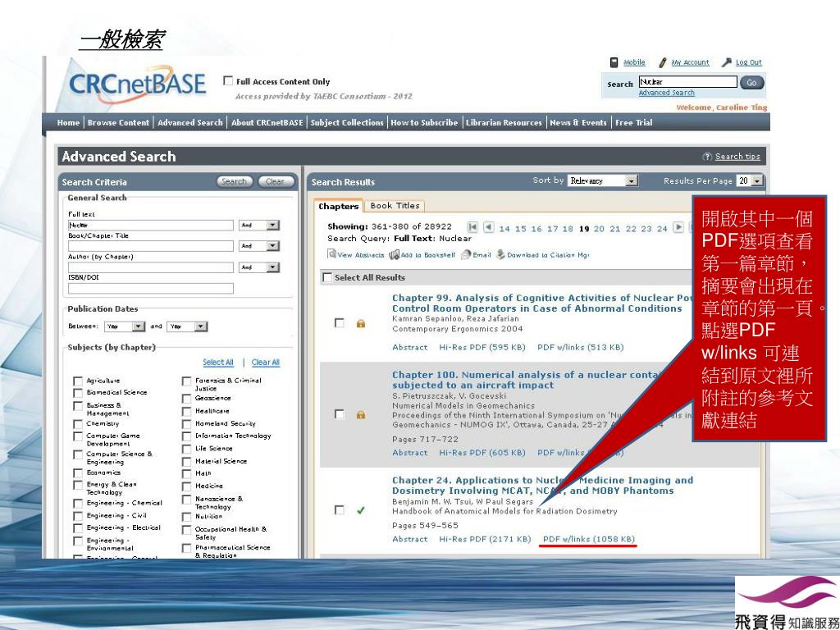Viewport: 840px width, 630px height.
Task: Click Download to Citation Mgr icon
Action: click(x=500, y=254)
